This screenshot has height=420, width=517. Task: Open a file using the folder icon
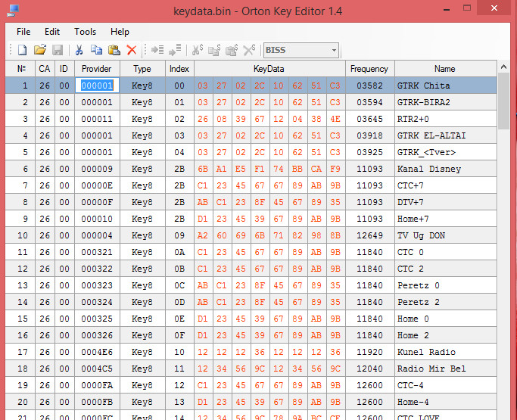pyautogui.click(x=40, y=50)
